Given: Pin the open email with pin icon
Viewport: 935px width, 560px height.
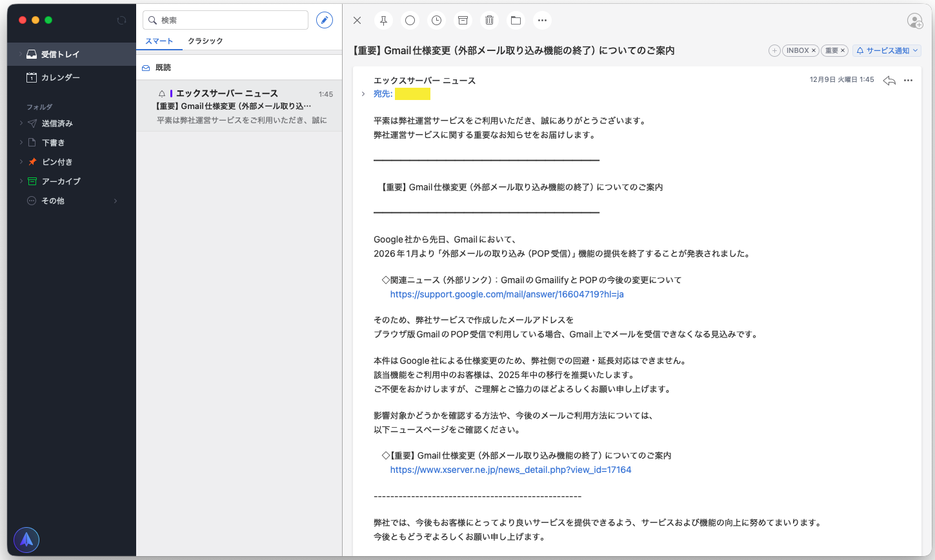Looking at the screenshot, I should click(x=383, y=20).
